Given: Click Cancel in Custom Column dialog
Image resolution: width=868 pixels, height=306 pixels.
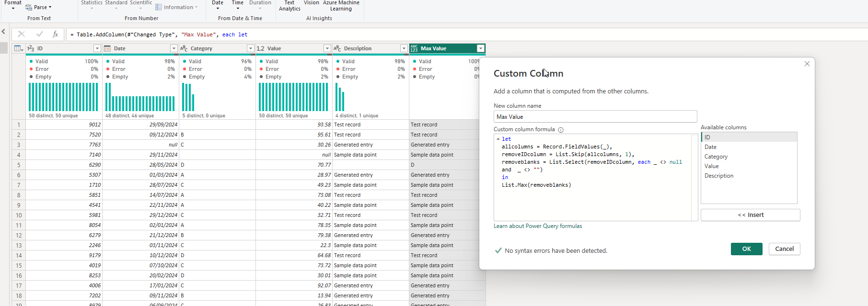Looking at the screenshot, I should click(x=784, y=249).
